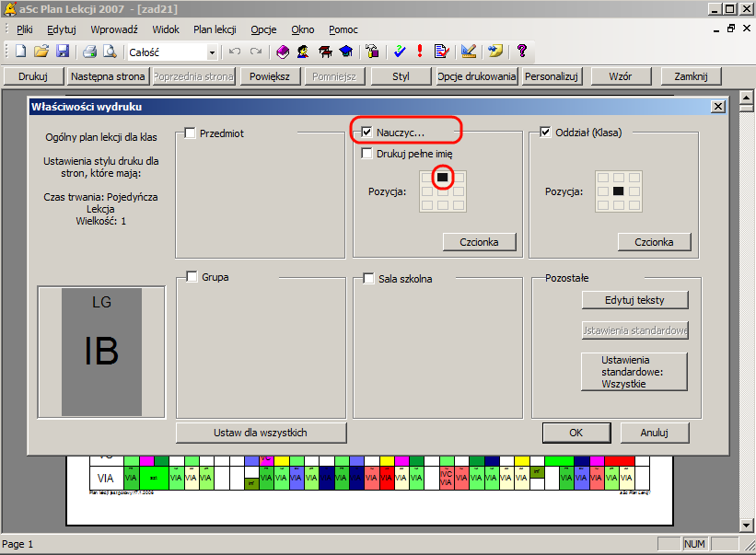Open the Wprowadź menu
The height and width of the screenshot is (555, 756).
114,29
